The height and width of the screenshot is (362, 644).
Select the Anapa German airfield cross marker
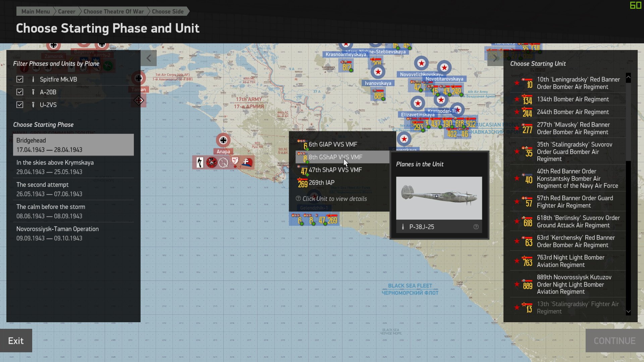pyautogui.click(x=223, y=140)
